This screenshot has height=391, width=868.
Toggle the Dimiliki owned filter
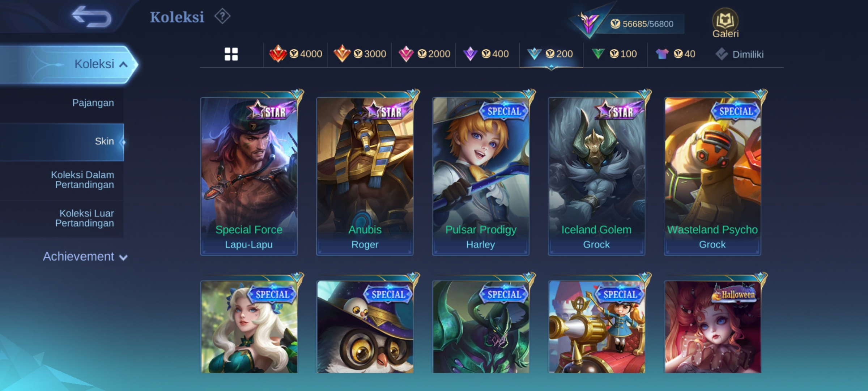[x=739, y=54]
